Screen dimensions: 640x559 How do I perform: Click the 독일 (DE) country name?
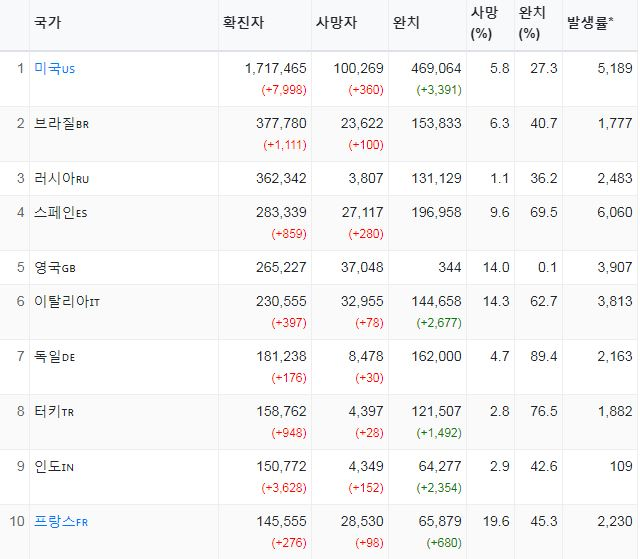[x=54, y=356]
